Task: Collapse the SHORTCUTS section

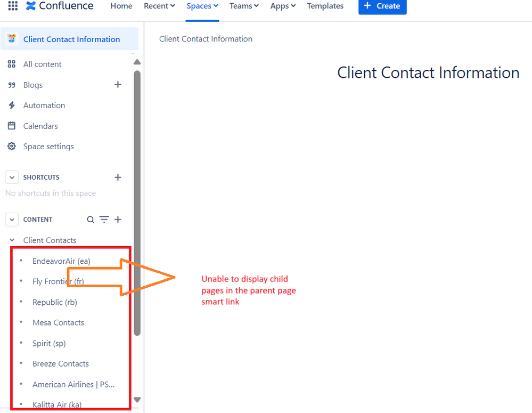Action: pyautogui.click(x=12, y=177)
